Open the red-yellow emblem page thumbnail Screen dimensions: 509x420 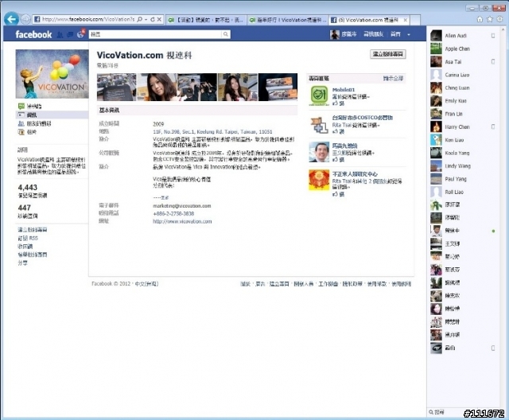pyautogui.click(x=319, y=180)
